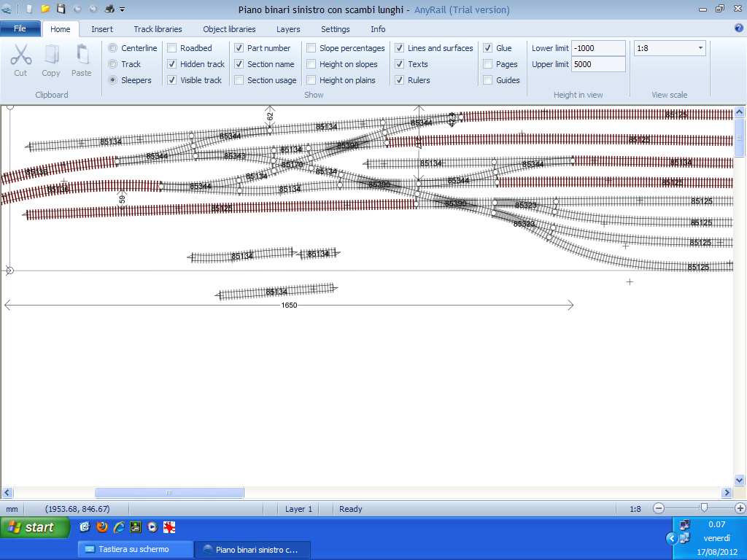Switch to the Layers tab
This screenshot has width=747, height=560.
tap(288, 29)
